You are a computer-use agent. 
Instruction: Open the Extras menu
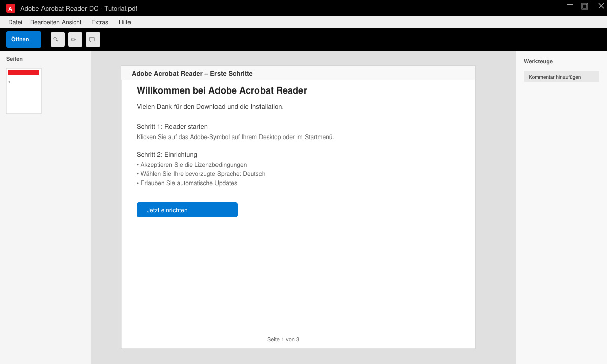coord(100,22)
